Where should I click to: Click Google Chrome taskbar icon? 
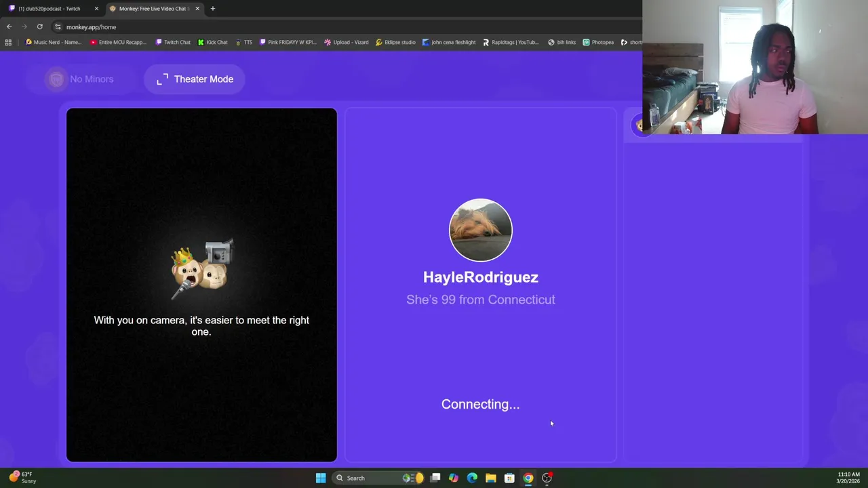tap(528, 478)
